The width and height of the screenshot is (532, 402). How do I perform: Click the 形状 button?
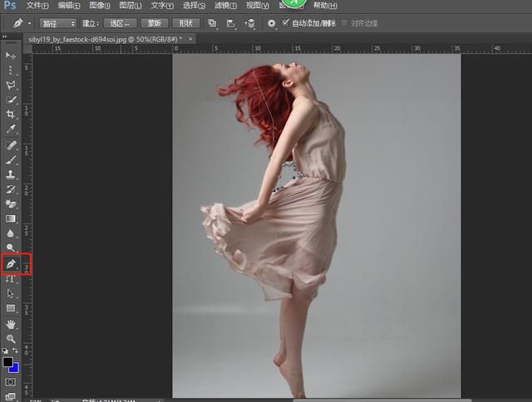(x=186, y=23)
